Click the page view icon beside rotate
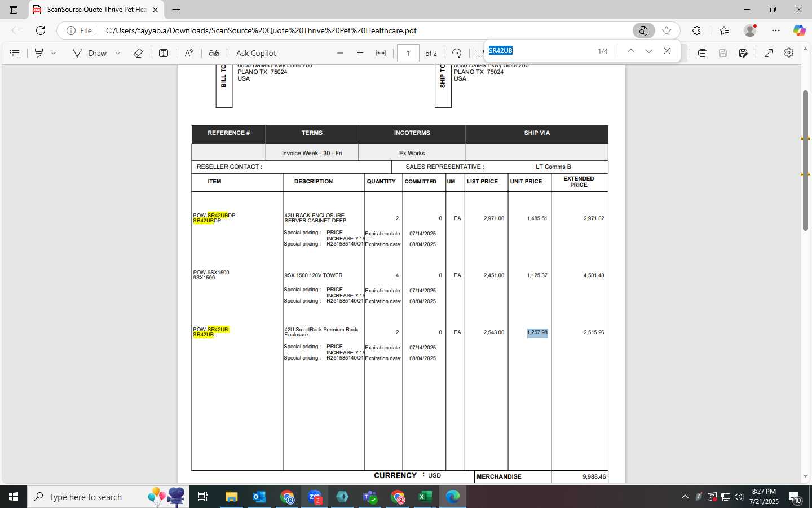Screen dimensions: 812x508 click(x=480, y=53)
